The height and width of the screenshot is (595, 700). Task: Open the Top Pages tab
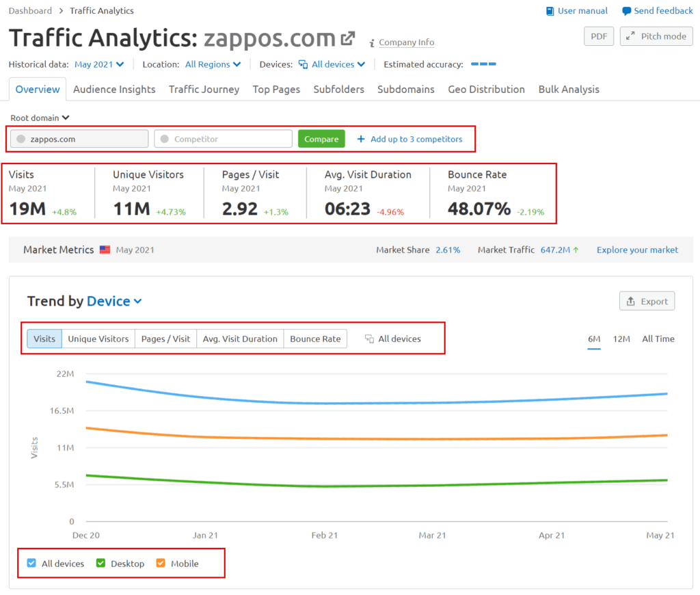pos(276,90)
